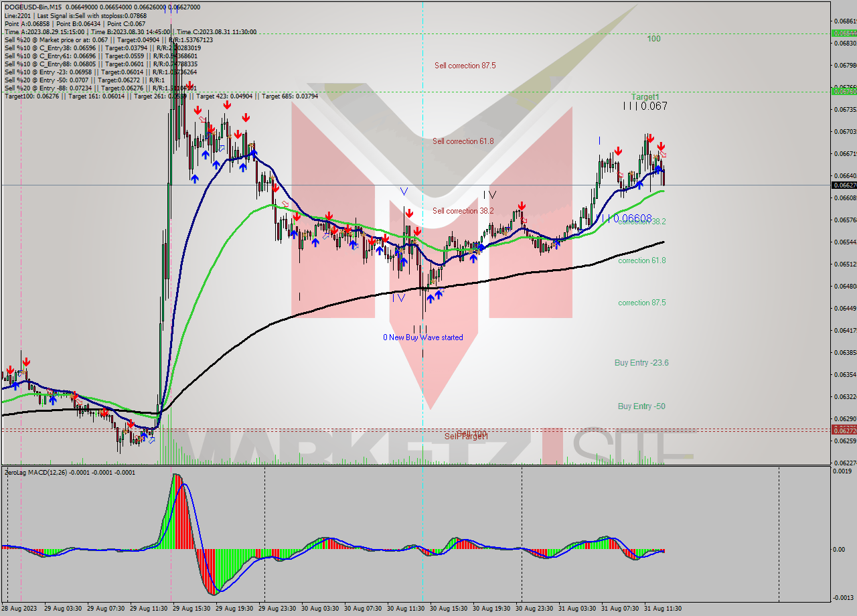Screen dimensions: 857x616
Task: Click '30 Aug 23:30' on the time axis
Action: 534,609
